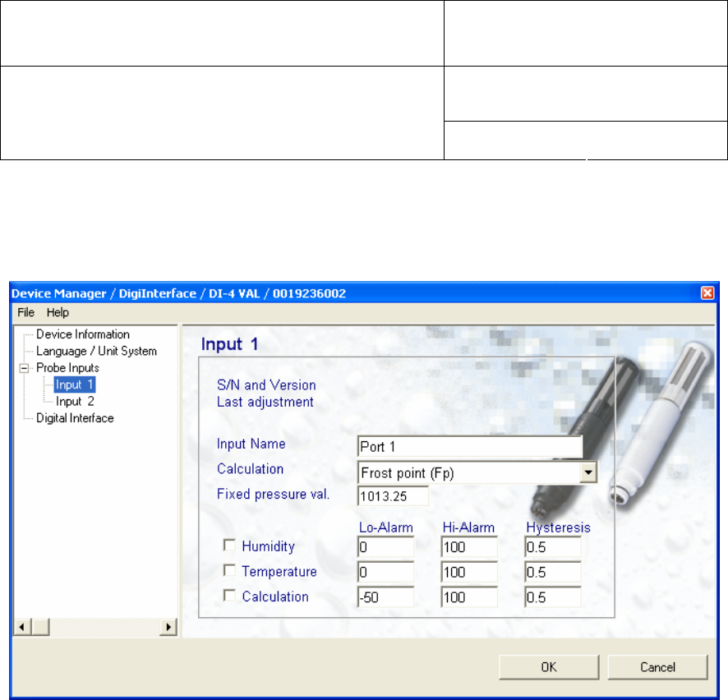Click the OK button
The height and width of the screenshot is (700, 728).
[x=549, y=667]
